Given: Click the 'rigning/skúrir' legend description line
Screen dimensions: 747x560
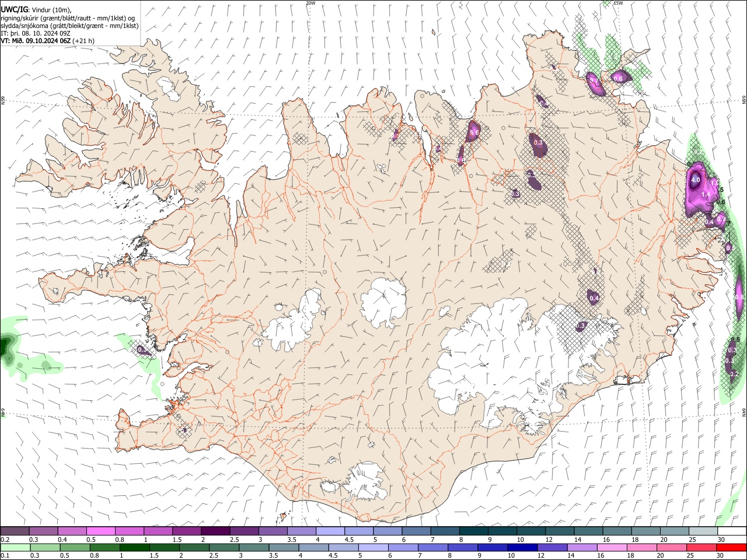Looking at the screenshot, I should click(x=68, y=18).
